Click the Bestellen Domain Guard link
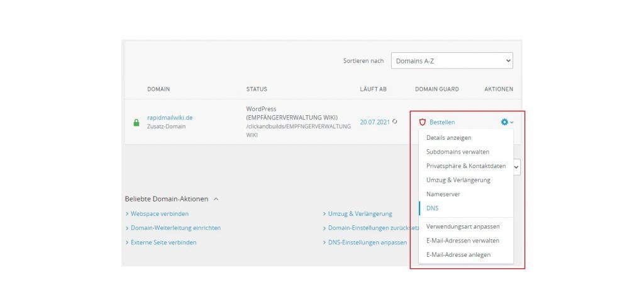The width and height of the screenshot is (644, 306). (441, 122)
